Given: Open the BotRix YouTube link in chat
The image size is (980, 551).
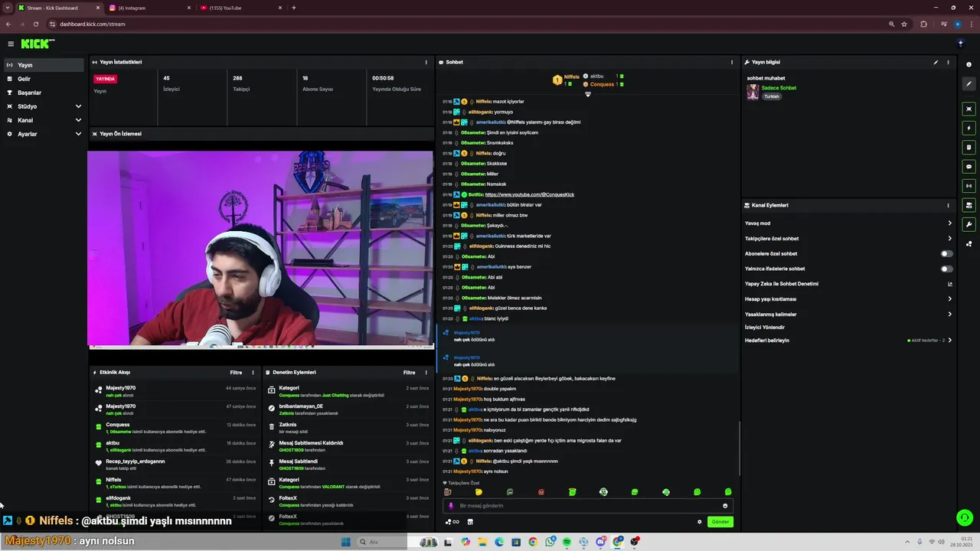Looking at the screenshot, I should pos(530,194).
